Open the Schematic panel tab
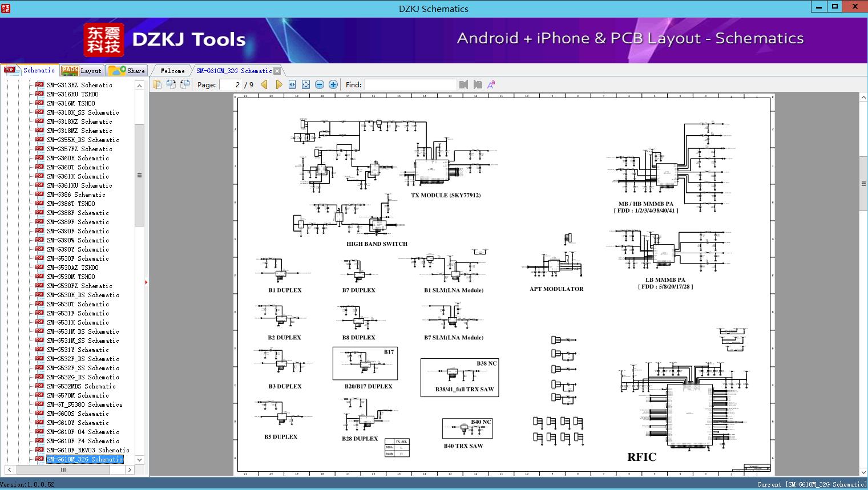 29,70
